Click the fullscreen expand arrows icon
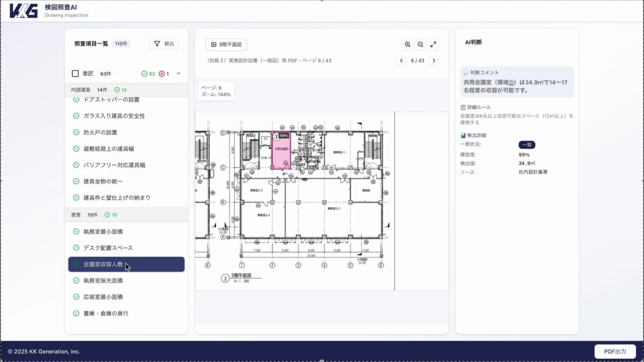The image size is (644, 362). coord(434,44)
